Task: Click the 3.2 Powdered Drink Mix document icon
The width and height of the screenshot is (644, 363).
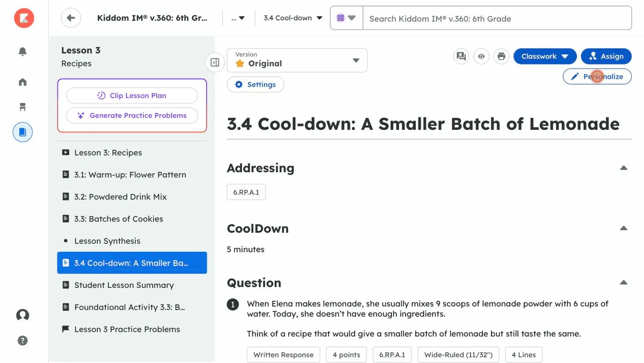Action: coord(65,196)
